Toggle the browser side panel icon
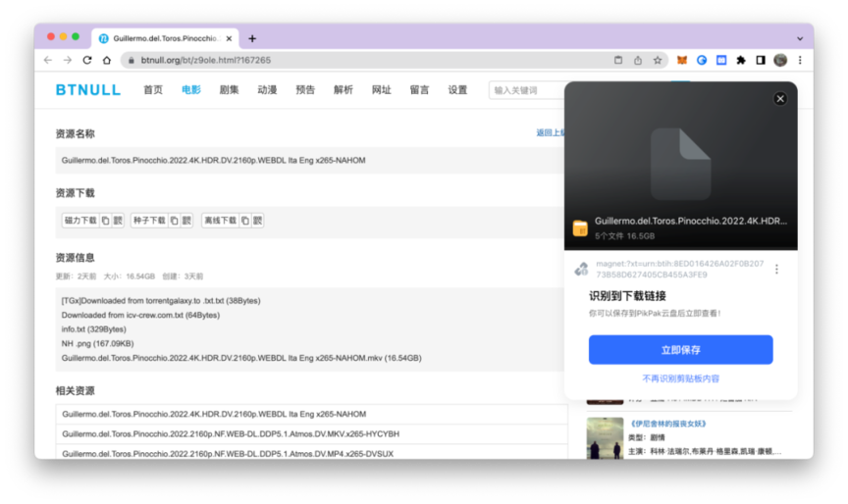This screenshot has width=848, height=504. [761, 60]
